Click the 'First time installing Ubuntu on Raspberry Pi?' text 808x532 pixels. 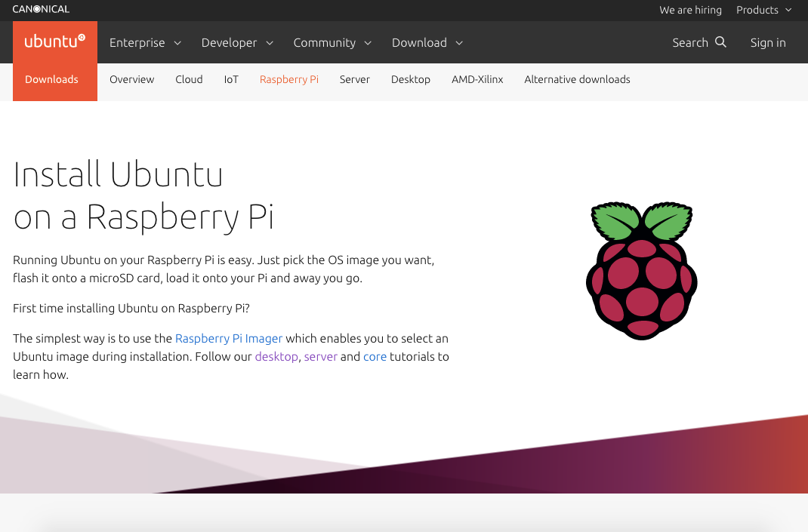tap(131, 308)
